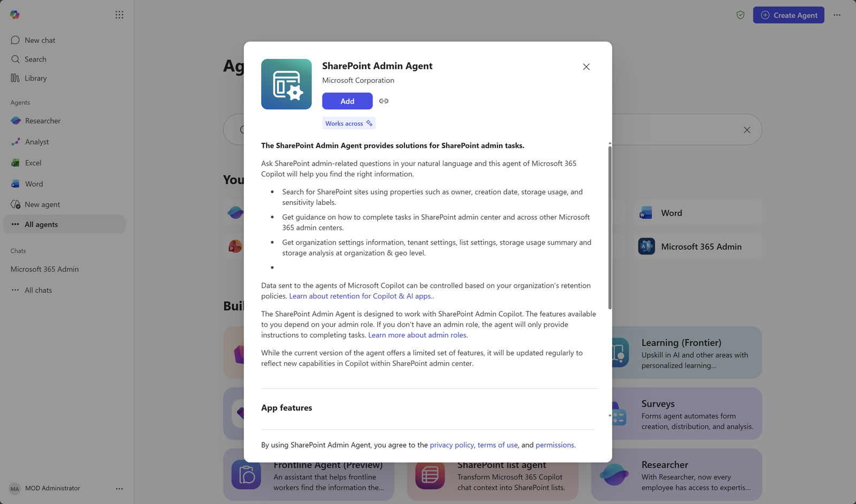Copy link to SharePoint Admin Agent
Screen dimensions: 856x504
tap(384, 101)
